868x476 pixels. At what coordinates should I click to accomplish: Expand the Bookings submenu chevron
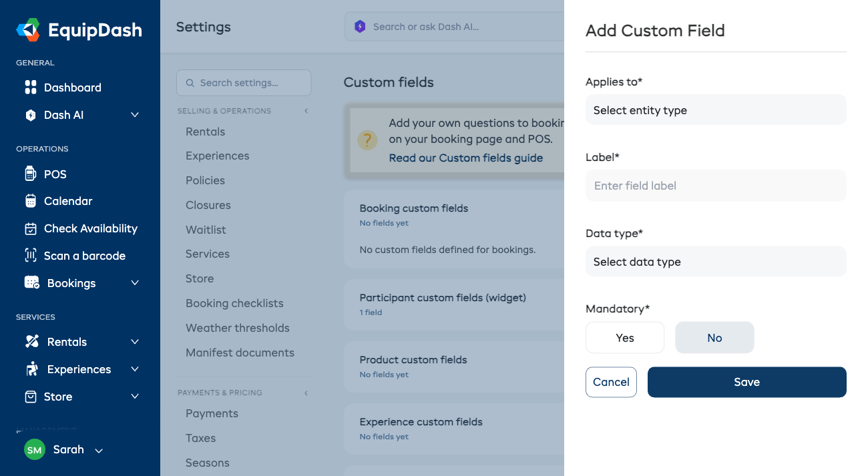point(135,283)
